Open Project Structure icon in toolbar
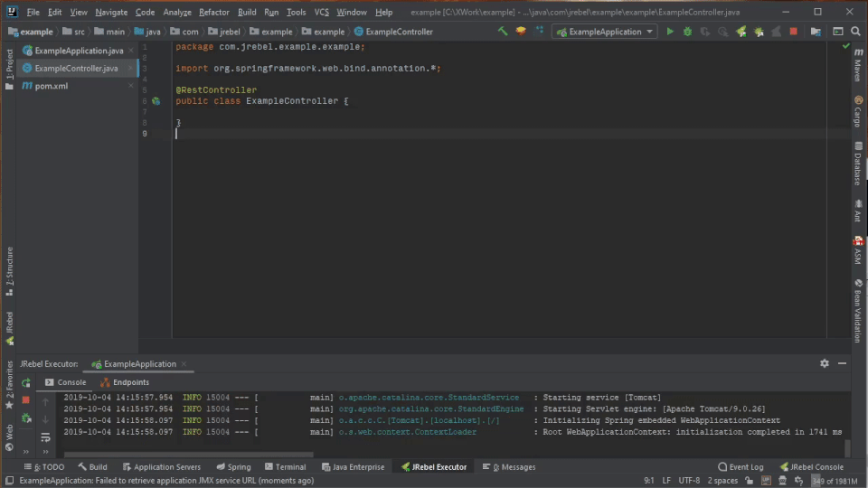Viewport: 868px width, 488px height. coord(816,32)
